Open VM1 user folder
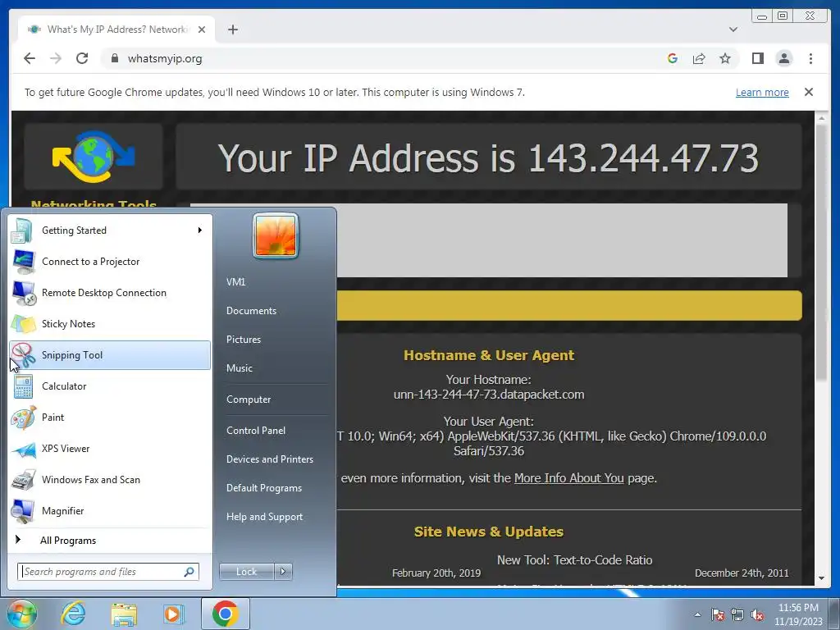Viewport: 840px width, 630px height. [x=235, y=282]
